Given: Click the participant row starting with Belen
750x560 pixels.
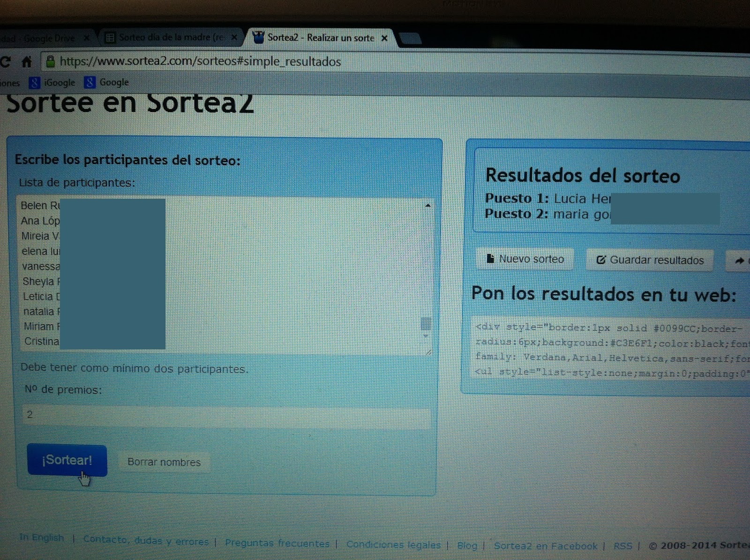Looking at the screenshot, I should tap(40, 206).
